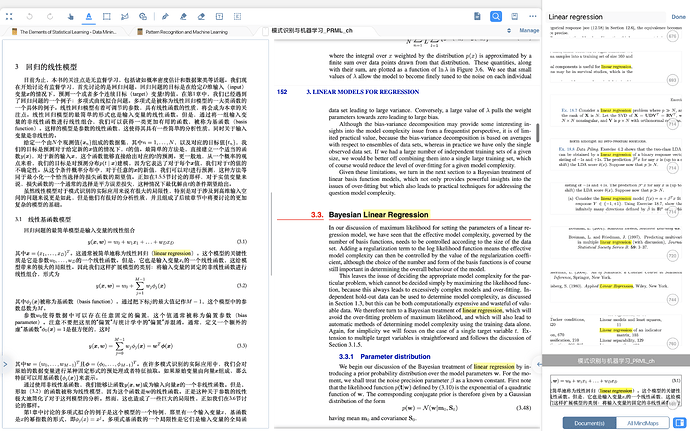The width and height of the screenshot is (690, 431).
Task: Open the Chinese PRML search result preview
Action: tap(616, 390)
